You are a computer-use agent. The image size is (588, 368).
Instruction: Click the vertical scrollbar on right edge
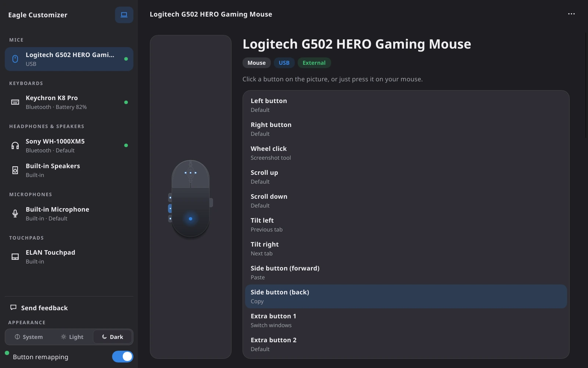[x=586, y=85]
